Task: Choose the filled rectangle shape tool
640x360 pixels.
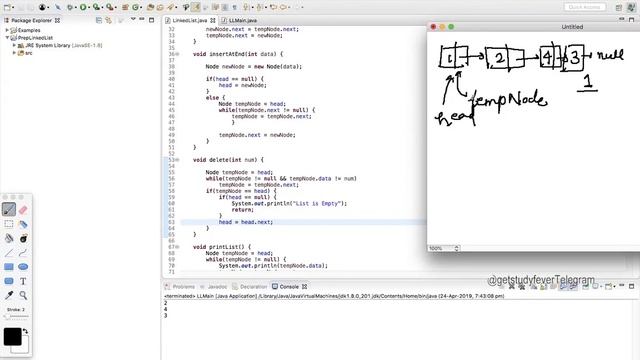Action: pyautogui.click(x=9, y=267)
